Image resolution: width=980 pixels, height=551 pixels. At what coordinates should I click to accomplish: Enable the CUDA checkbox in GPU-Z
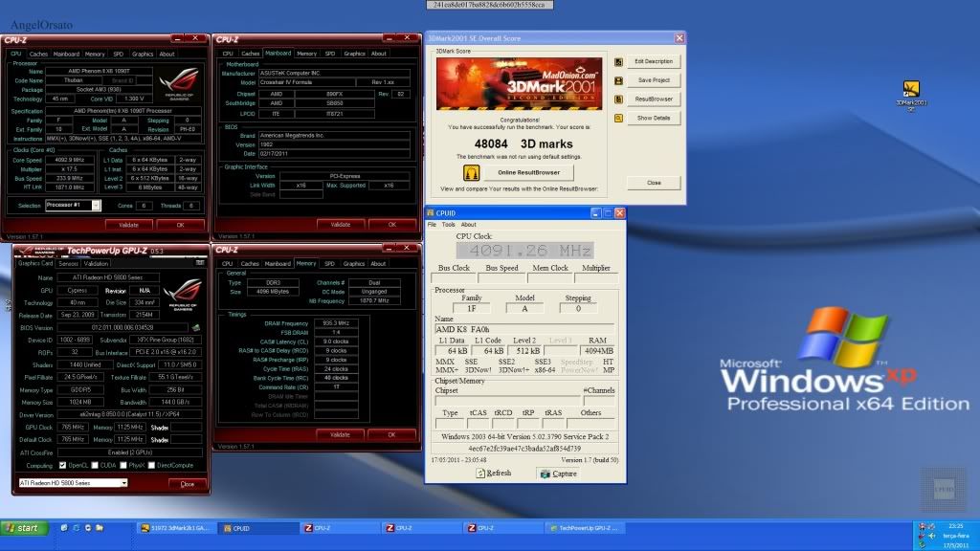[96, 466]
